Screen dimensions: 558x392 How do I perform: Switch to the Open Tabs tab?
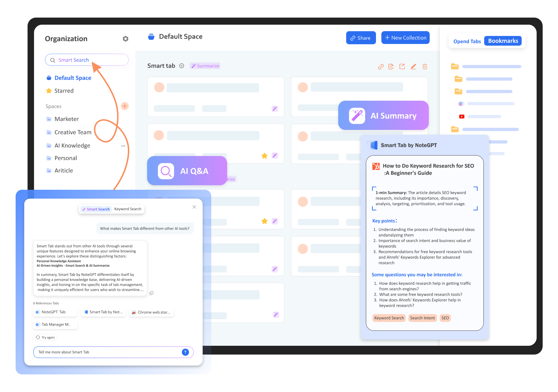(x=466, y=41)
